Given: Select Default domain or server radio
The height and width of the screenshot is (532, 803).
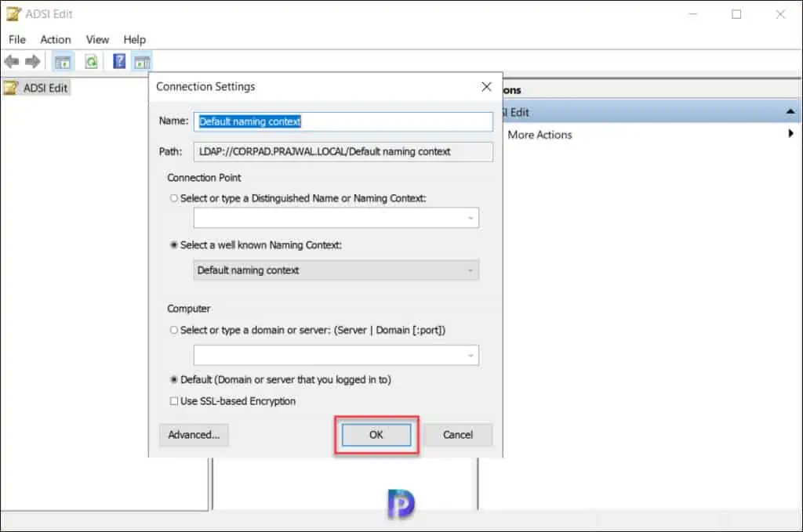Looking at the screenshot, I should [174, 379].
